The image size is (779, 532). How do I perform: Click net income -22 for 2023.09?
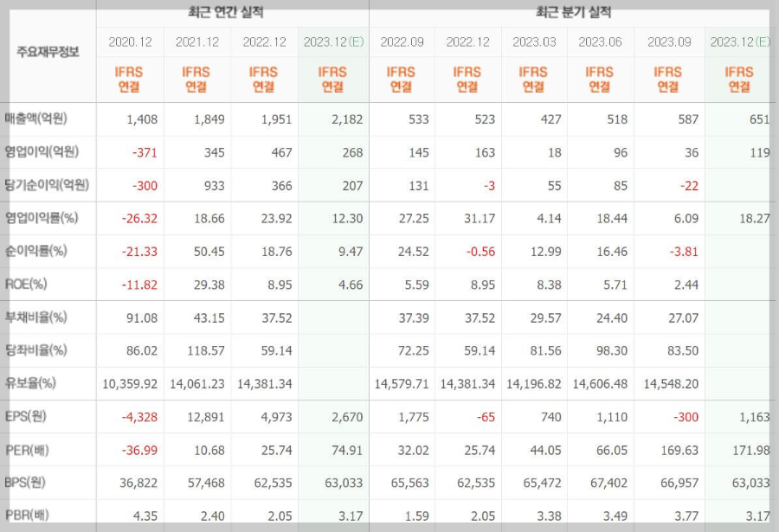[689, 186]
